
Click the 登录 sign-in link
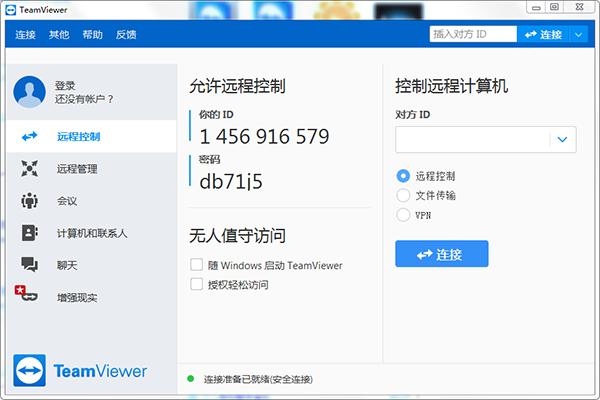[65, 86]
